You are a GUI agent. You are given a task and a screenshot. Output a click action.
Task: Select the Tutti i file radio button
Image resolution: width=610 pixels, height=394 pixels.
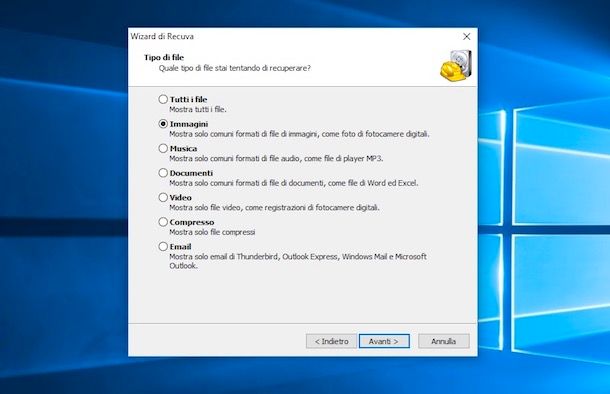pos(163,99)
